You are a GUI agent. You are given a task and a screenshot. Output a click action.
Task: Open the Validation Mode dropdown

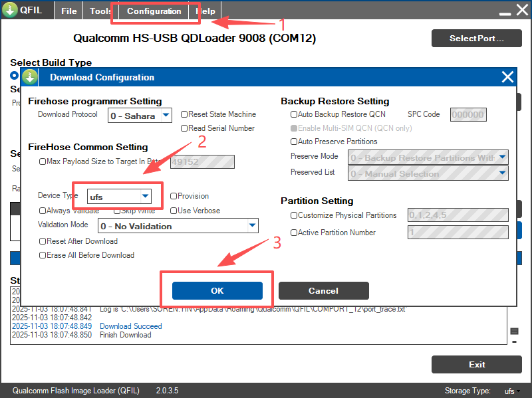click(252, 226)
